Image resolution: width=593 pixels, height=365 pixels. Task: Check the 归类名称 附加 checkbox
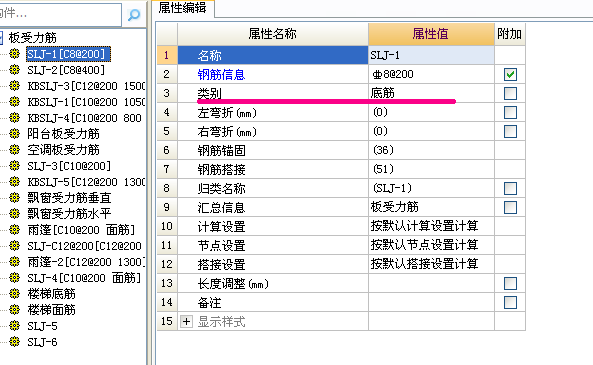(x=510, y=188)
